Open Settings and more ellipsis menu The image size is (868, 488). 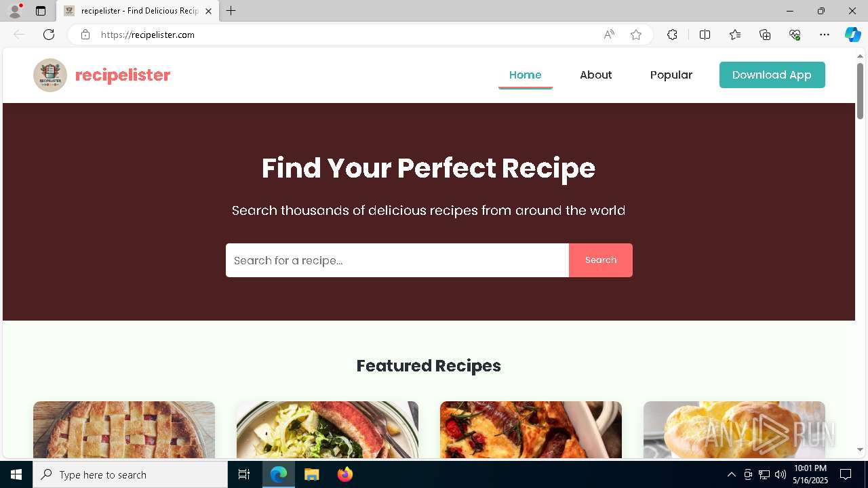click(825, 35)
